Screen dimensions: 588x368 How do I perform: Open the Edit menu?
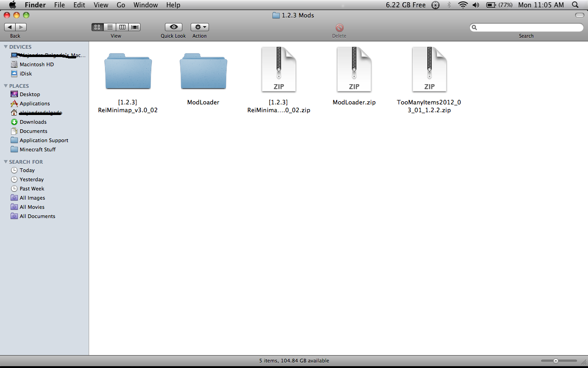pos(79,5)
